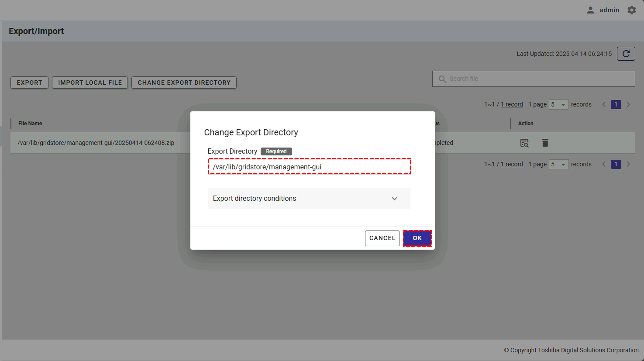Go to previous page in bottom pagination
The height and width of the screenshot is (361, 644).
(x=604, y=164)
